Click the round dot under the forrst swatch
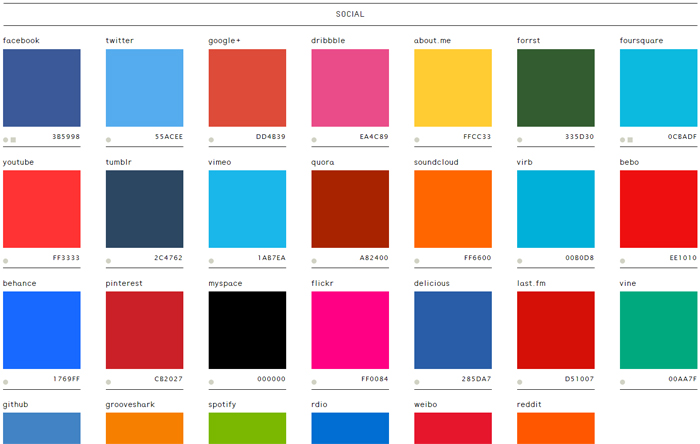The width and height of the screenshot is (700, 444). pos(520,140)
